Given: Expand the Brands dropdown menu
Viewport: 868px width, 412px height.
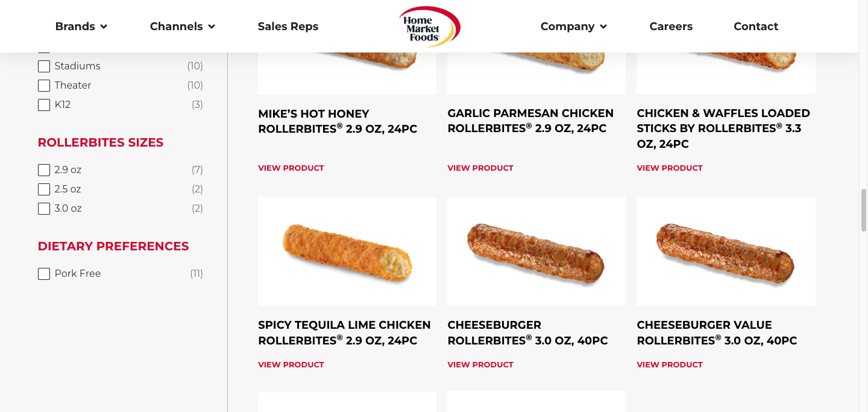Looking at the screenshot, I should (x=81, y=27).
